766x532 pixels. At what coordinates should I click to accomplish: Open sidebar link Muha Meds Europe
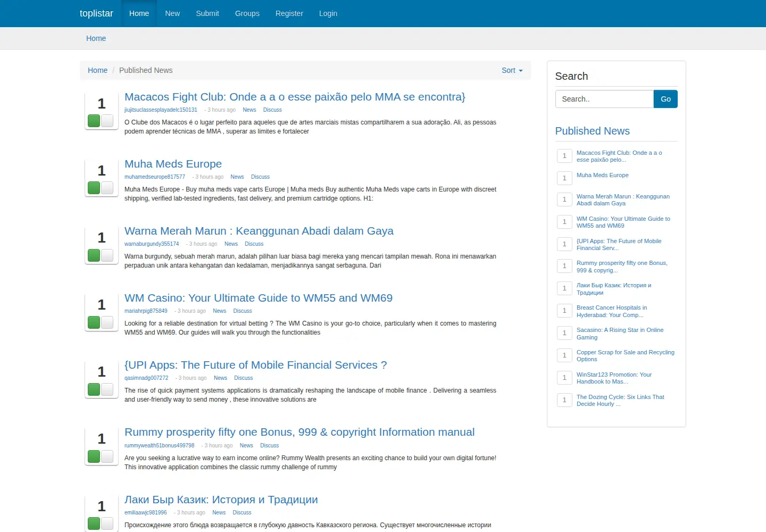[602, 175]
